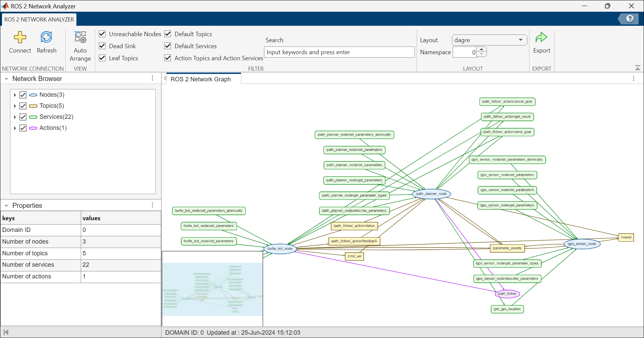Viewport: 644px width, 338px height.
Task: Expand the Actions(1) tree item
Action: [x=15, y=128]
